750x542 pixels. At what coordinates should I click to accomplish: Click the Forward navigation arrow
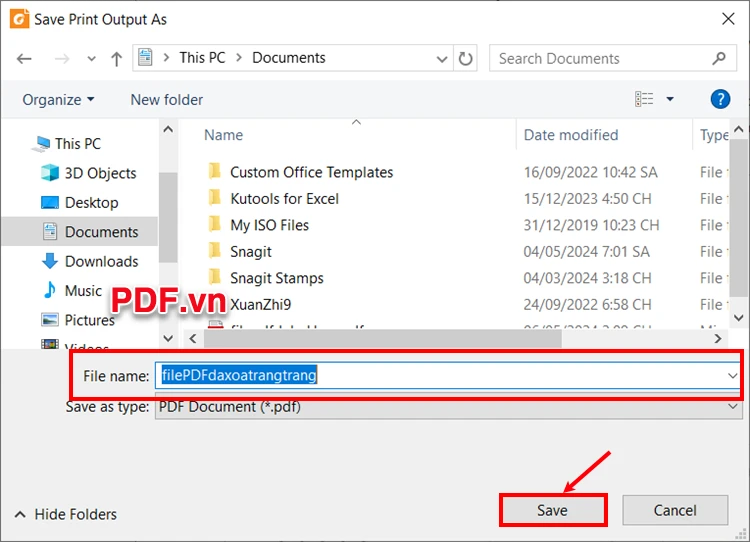(62, 59)
